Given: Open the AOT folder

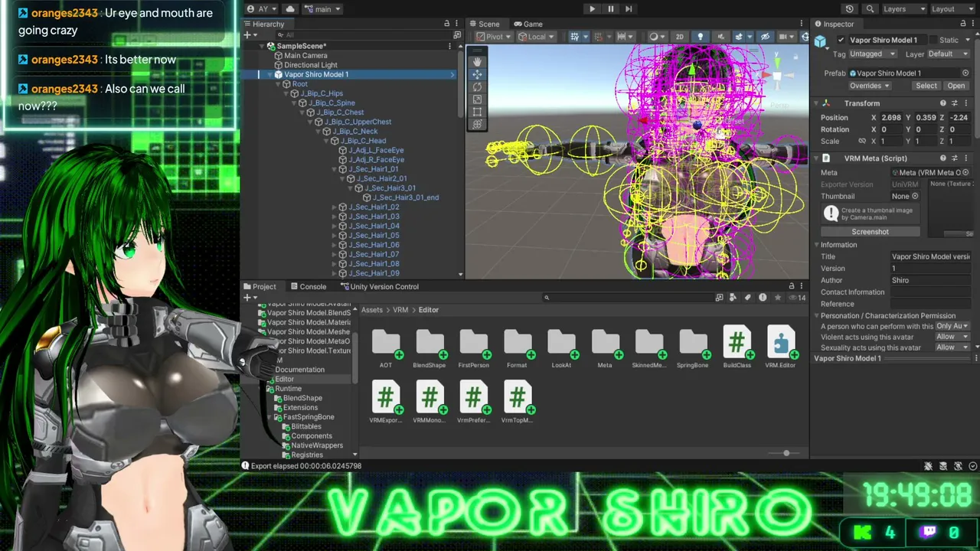Looking at the screenshot, I should click(x=386, y=349).
